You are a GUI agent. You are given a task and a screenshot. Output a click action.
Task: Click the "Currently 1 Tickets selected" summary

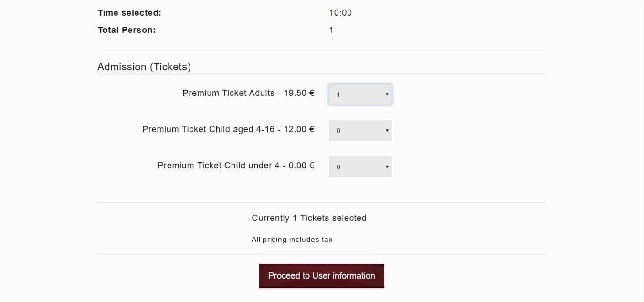(309, 218)
